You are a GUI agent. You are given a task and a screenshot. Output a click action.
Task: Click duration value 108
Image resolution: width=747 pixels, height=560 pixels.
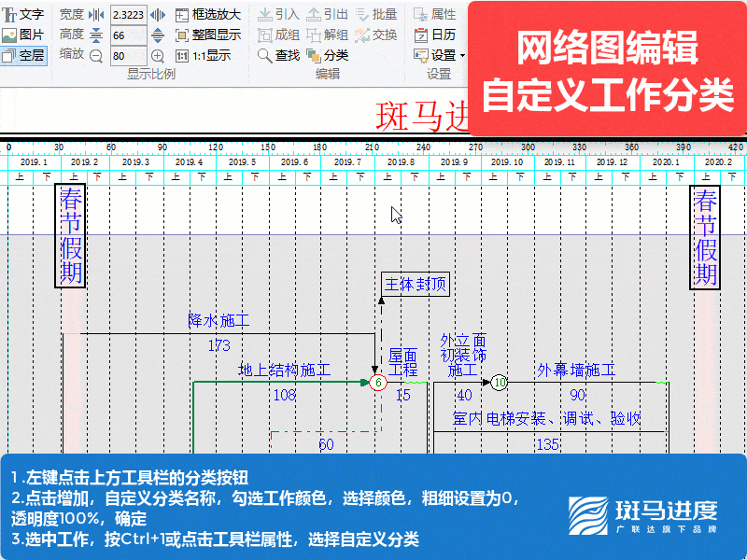click(285, 395)
